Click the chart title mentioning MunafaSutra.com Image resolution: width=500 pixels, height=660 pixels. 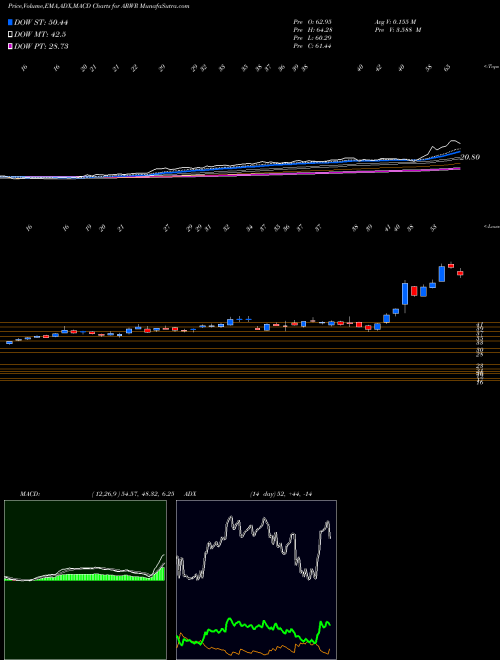[x=98, y=6]
